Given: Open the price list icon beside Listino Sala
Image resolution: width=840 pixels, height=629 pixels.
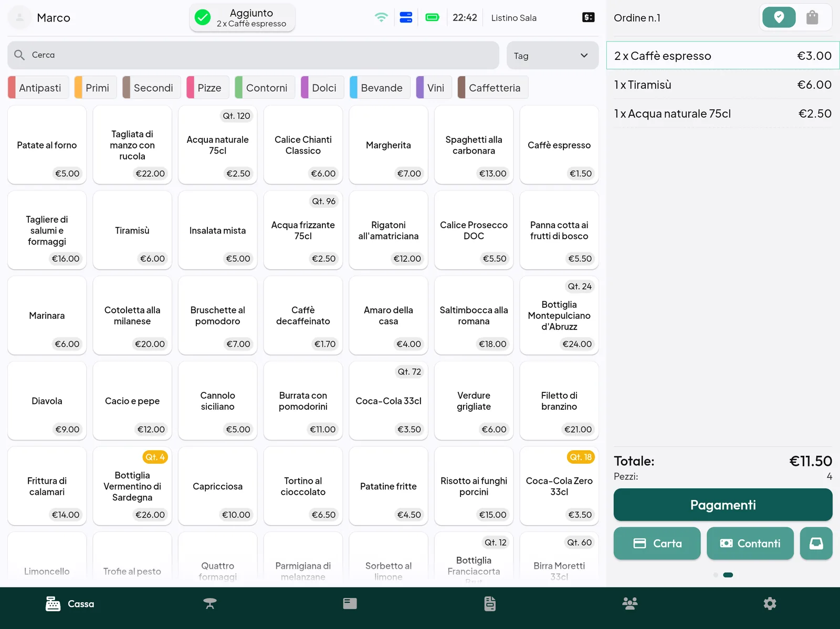Looking at the screenshot, I should (x=589, y=17).
